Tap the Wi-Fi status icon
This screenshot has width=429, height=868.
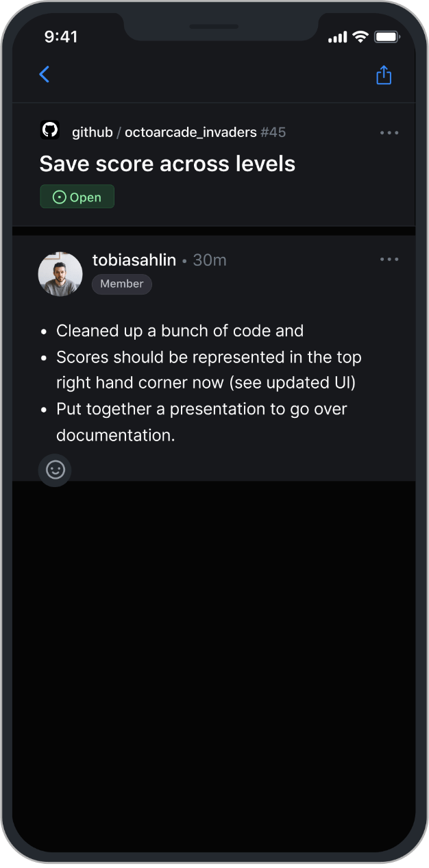360,37
